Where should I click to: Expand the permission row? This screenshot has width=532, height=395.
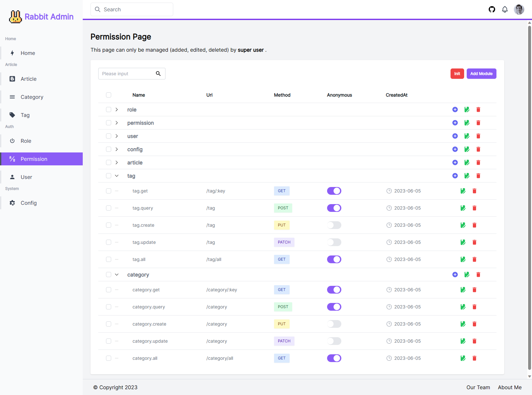[117, 123]
